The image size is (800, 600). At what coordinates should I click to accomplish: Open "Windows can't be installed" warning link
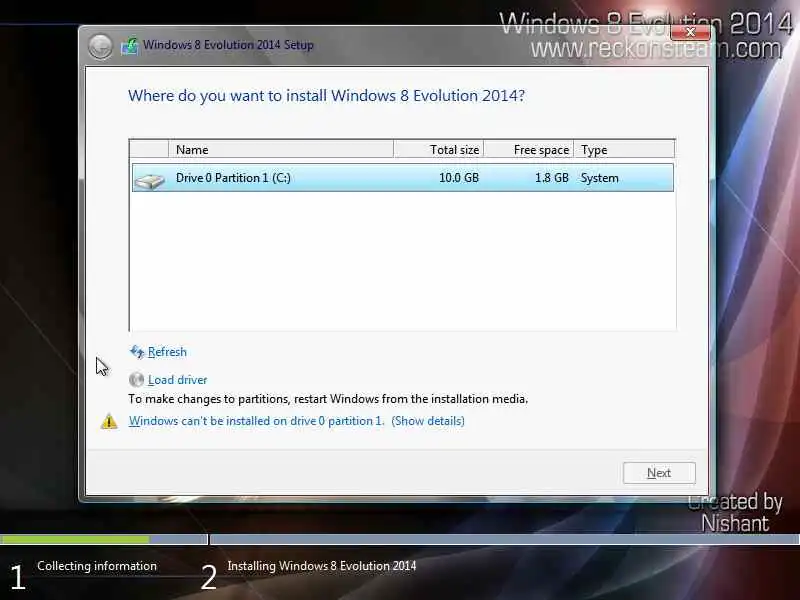click(296, 421)
